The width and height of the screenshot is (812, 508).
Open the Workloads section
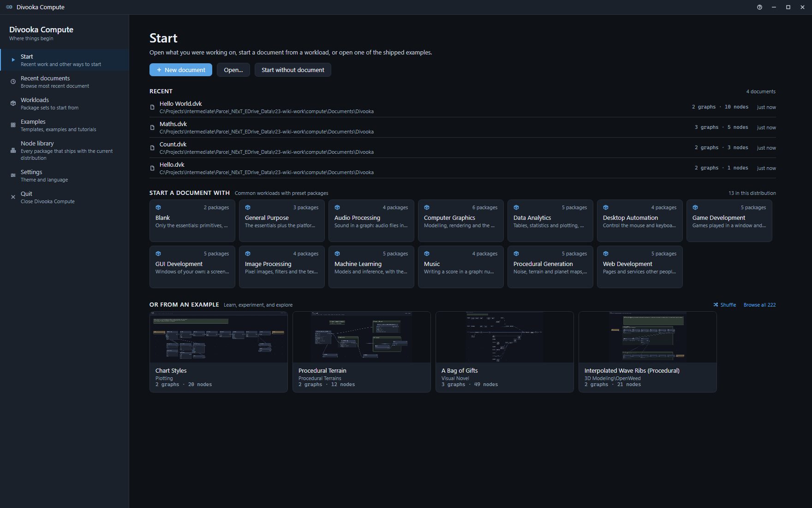point(65,103)
